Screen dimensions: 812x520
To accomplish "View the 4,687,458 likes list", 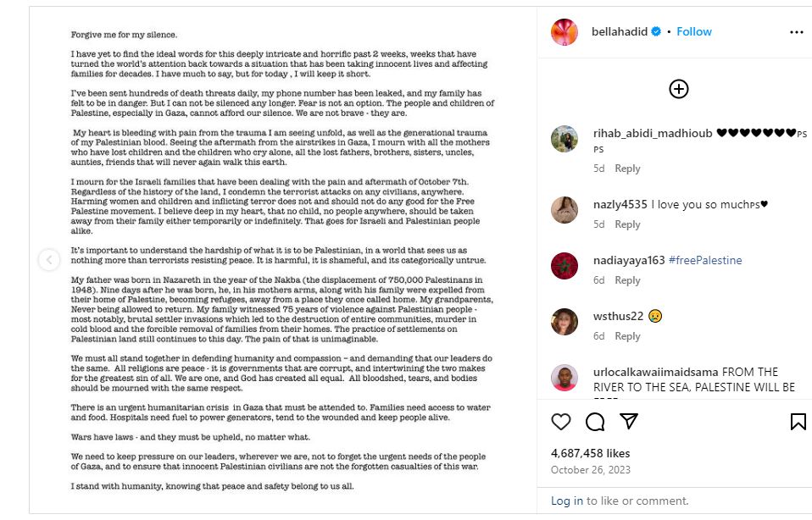I will click(590, 453).
